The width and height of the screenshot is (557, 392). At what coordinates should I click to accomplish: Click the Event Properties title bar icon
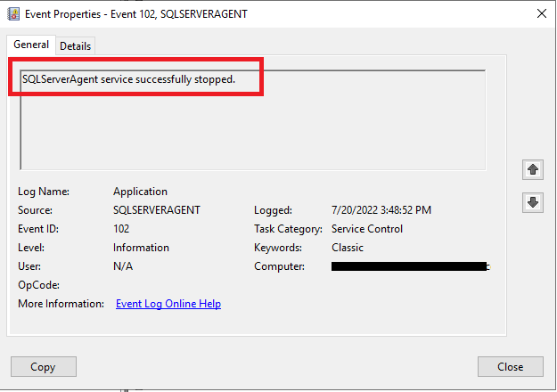tap(13, 14)
